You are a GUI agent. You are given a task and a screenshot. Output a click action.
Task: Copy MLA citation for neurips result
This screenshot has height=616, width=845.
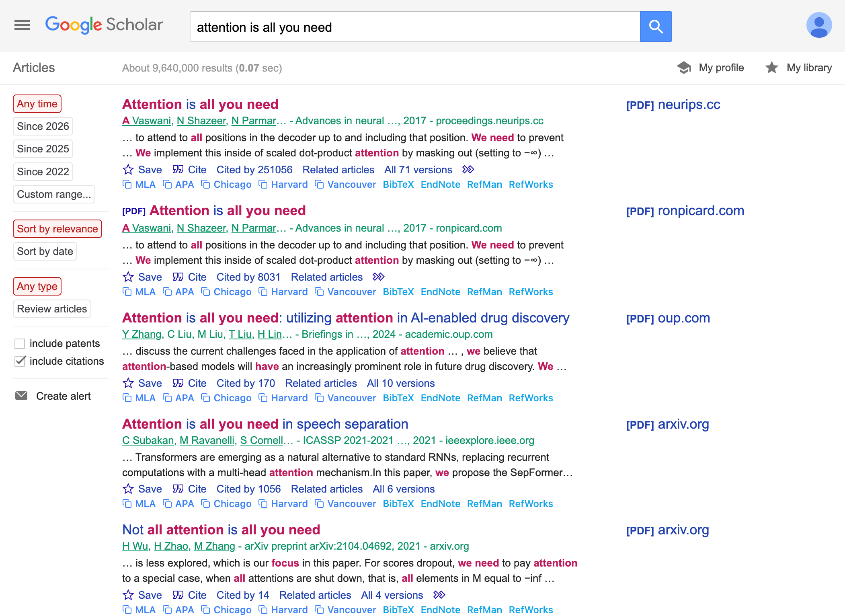139,185
